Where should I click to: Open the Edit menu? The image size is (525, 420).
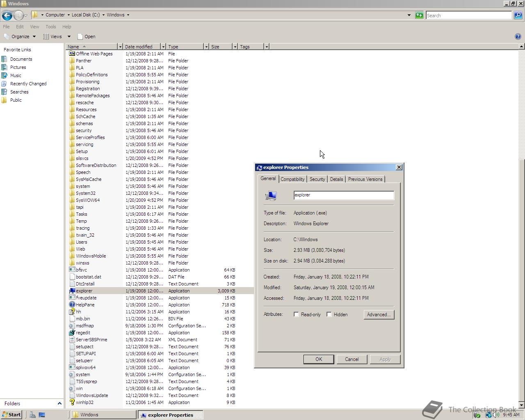(20, 27)
